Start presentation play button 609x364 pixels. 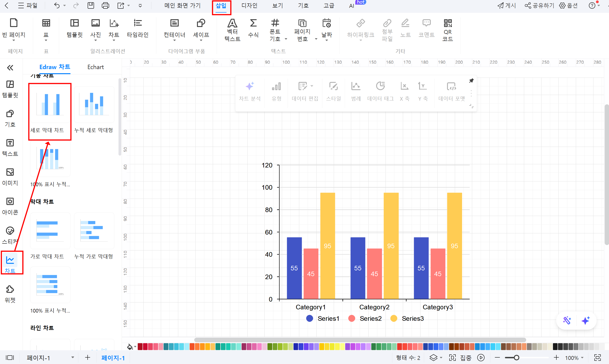481,358
